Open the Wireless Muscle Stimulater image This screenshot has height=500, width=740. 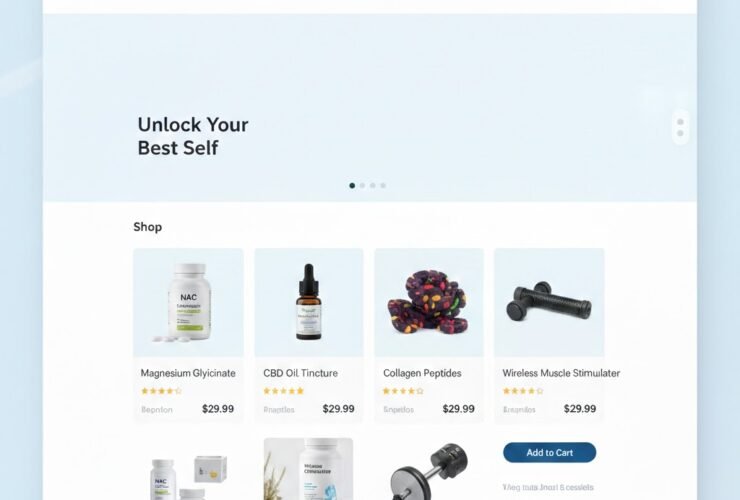(549, 302)
